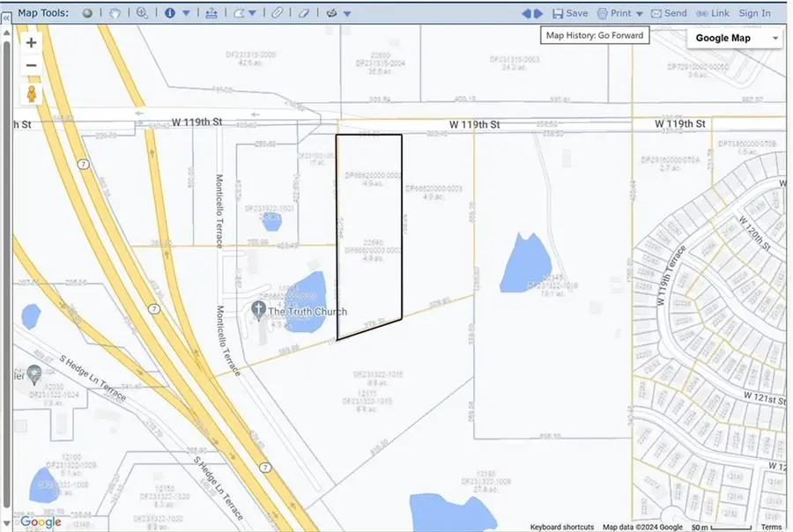This screenshot has width=793, height=532.
Task: Select the pan hand tool
Action: (115, 13)
